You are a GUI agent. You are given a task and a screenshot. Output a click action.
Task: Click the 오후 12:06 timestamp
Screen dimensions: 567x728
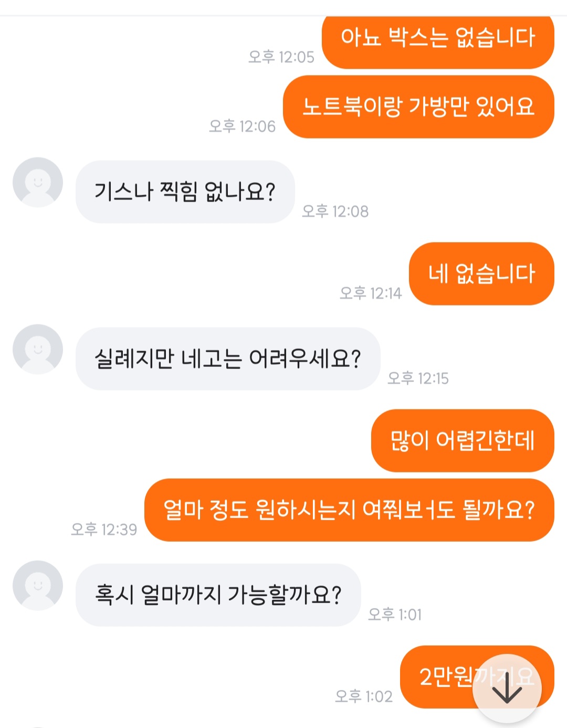[x=242, y=126]
